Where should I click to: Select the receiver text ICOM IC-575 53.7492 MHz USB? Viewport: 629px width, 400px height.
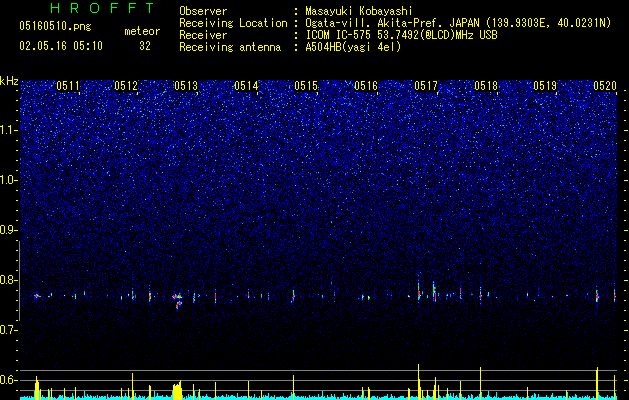click(401, 35)
